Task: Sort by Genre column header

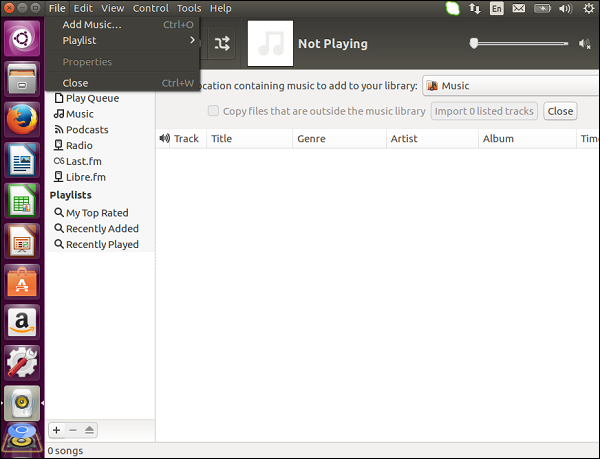Action: click(339, 138)
